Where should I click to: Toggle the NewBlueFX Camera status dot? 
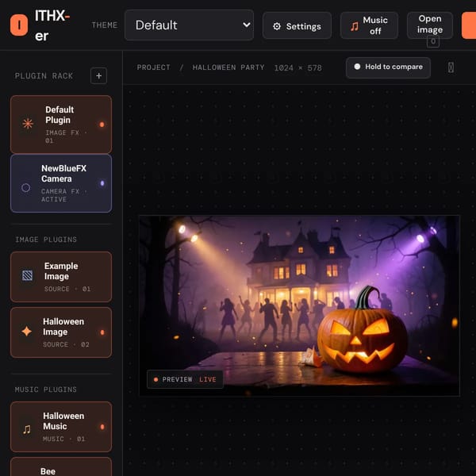tap(102, 183)
